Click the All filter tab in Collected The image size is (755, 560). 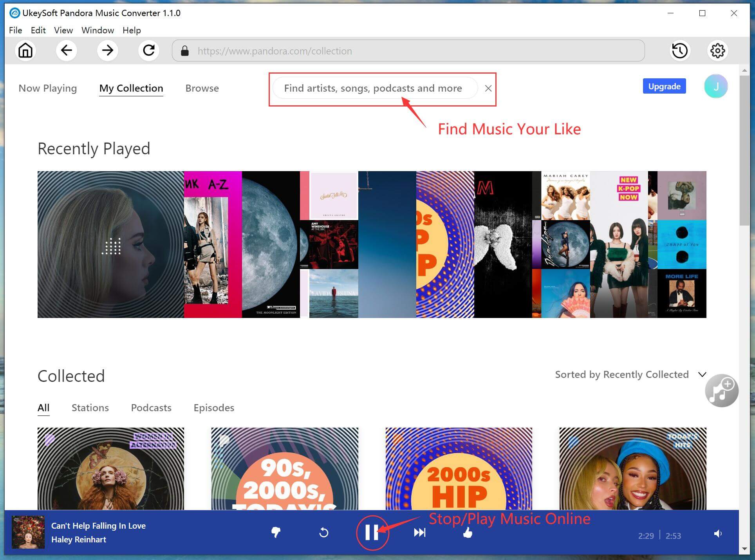pyautogui.click(x=44, y=407)
